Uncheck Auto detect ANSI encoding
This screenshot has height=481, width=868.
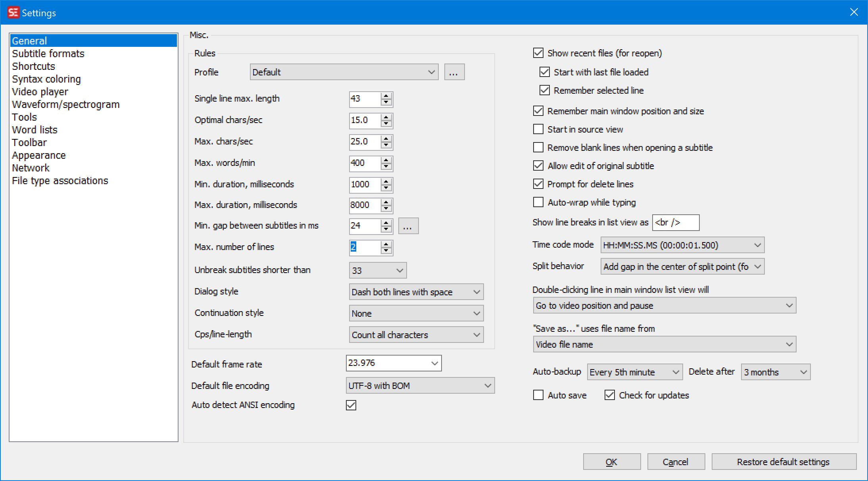pyautogui.click(x=351, y=405)
